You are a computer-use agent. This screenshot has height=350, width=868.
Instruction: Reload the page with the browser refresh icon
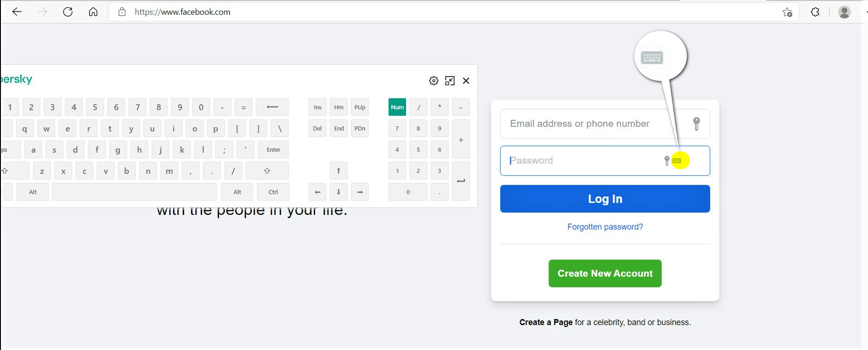(68, 12)
